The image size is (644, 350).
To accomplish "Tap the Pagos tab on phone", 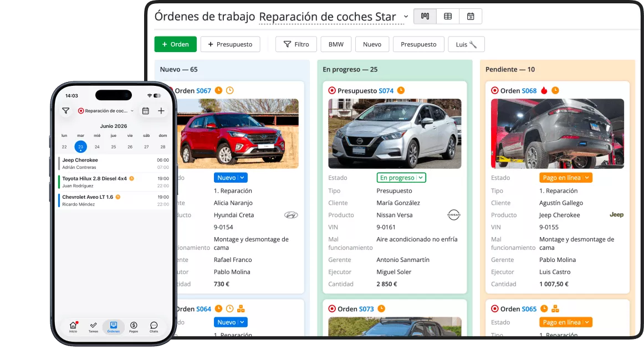I will coord(134,327).
